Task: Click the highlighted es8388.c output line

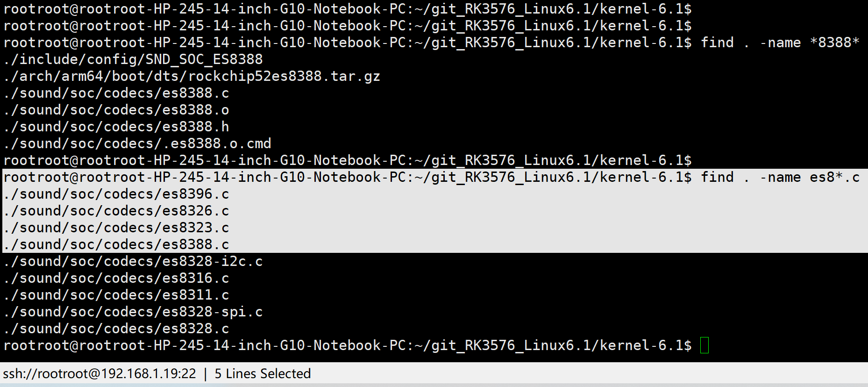Action: (x=116, y=244)
